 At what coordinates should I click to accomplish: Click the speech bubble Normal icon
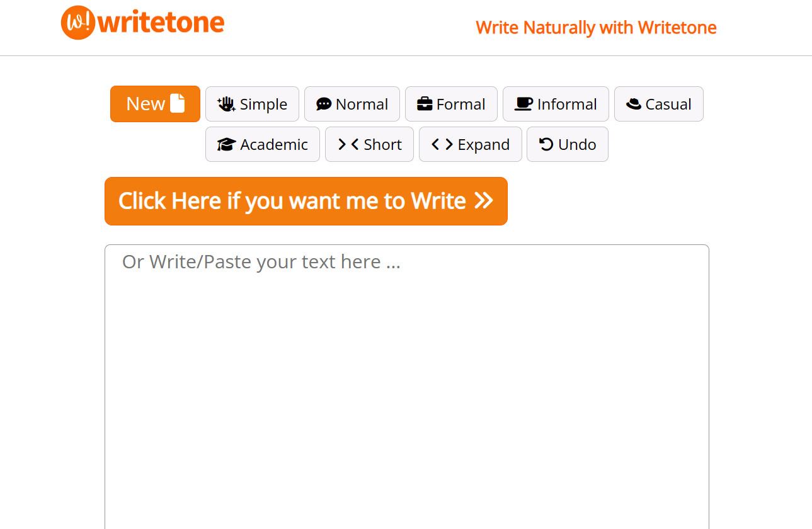(324, 105)
